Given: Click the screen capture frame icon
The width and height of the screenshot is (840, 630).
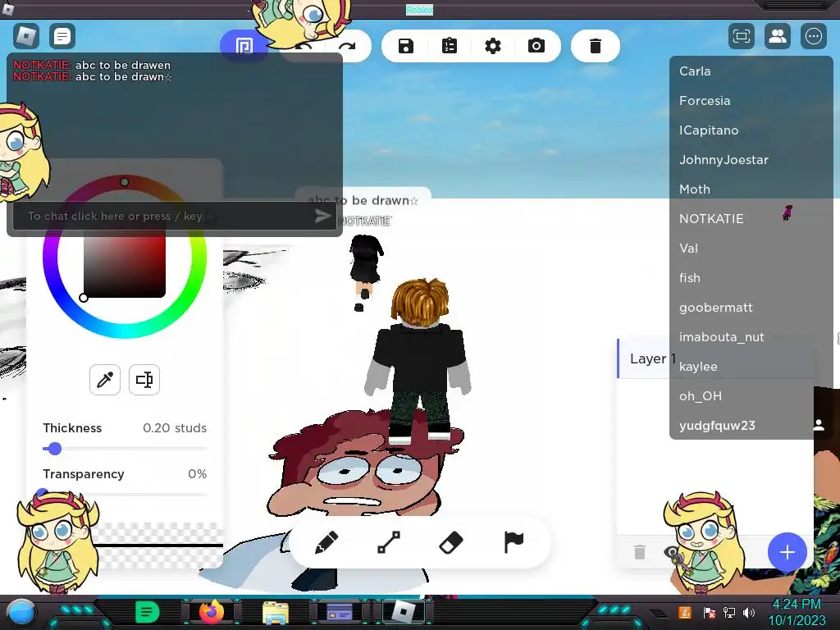Looking at the screenshot, I should point(742,36).
